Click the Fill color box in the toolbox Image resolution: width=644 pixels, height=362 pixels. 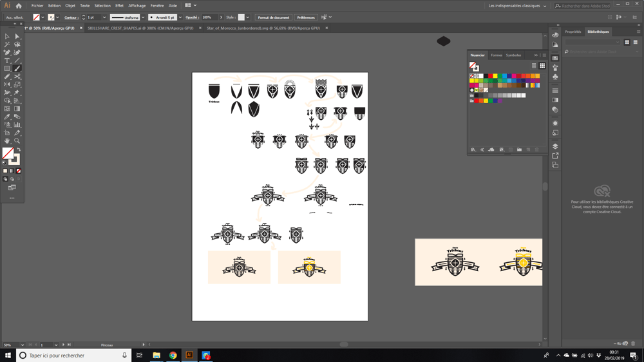click(8, 153)
